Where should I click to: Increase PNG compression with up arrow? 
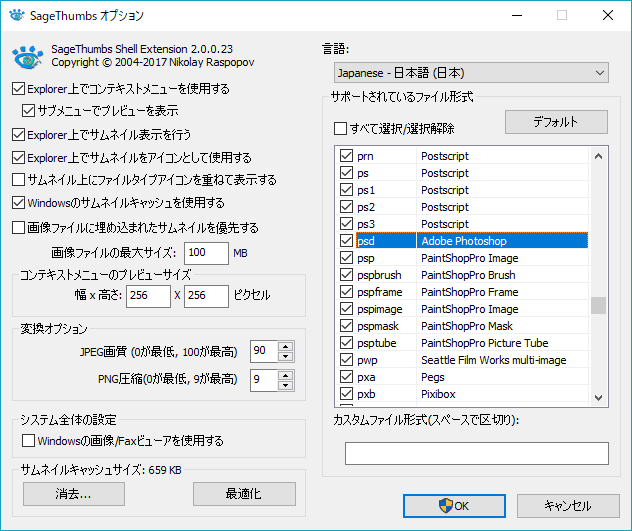(x=285, y=375)
